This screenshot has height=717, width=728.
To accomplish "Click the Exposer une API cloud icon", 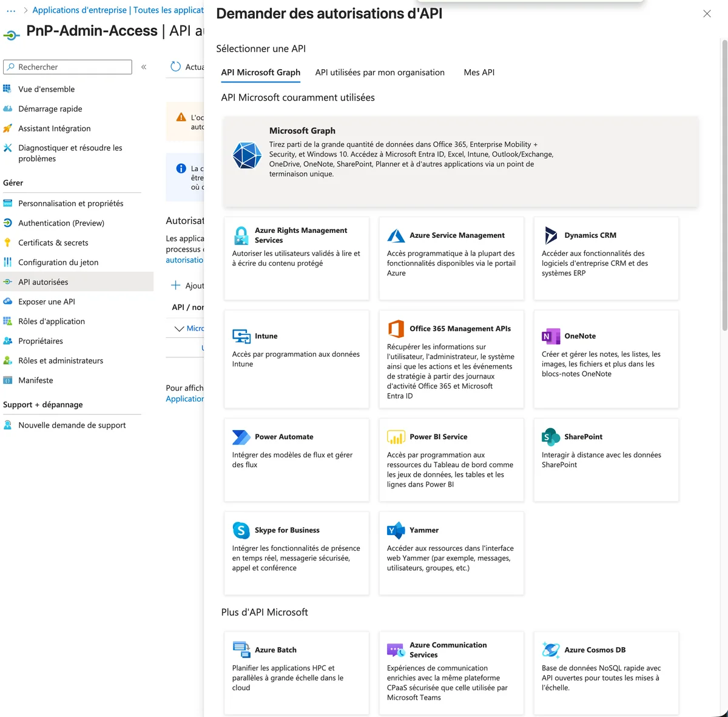I will [x=7, y=301].
